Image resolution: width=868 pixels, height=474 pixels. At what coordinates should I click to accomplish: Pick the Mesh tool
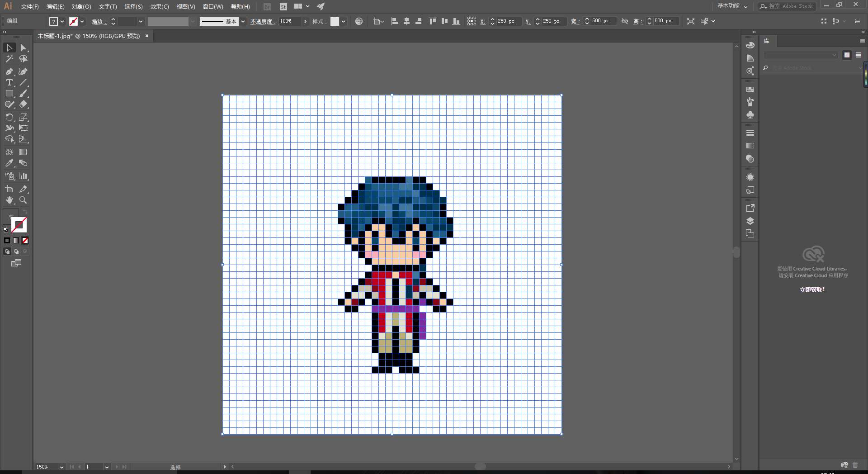coord(9,152)
